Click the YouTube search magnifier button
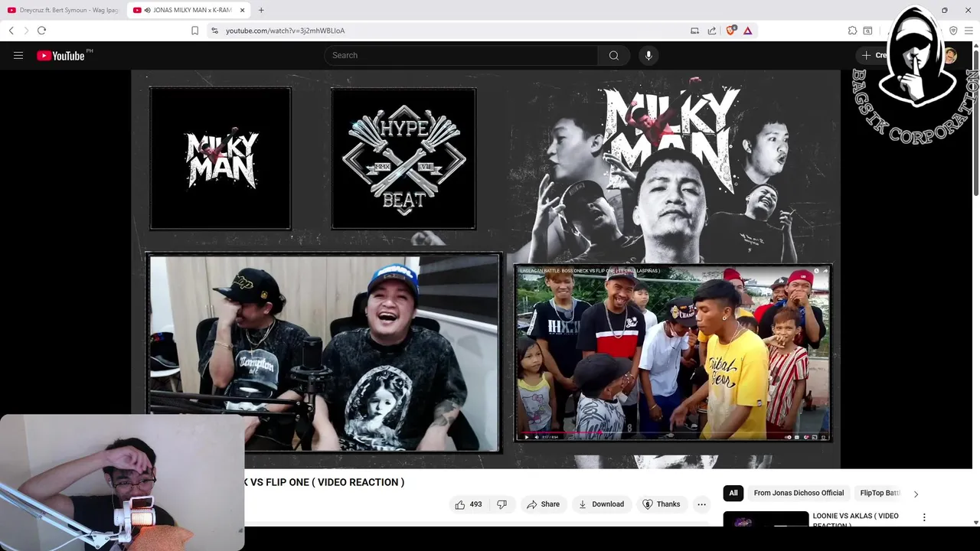This screenshot has width=980, height=551. (613, 55)
